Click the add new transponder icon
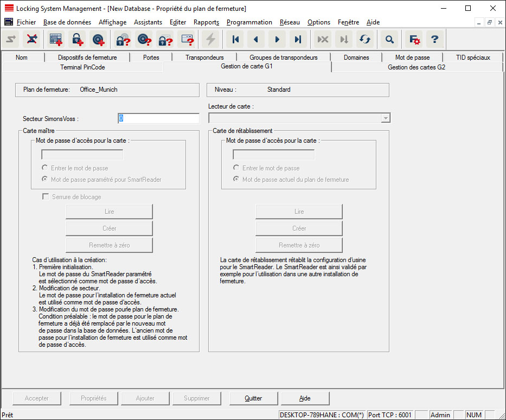The width and height of the screenshot is (506, 420). coord(98,39)
